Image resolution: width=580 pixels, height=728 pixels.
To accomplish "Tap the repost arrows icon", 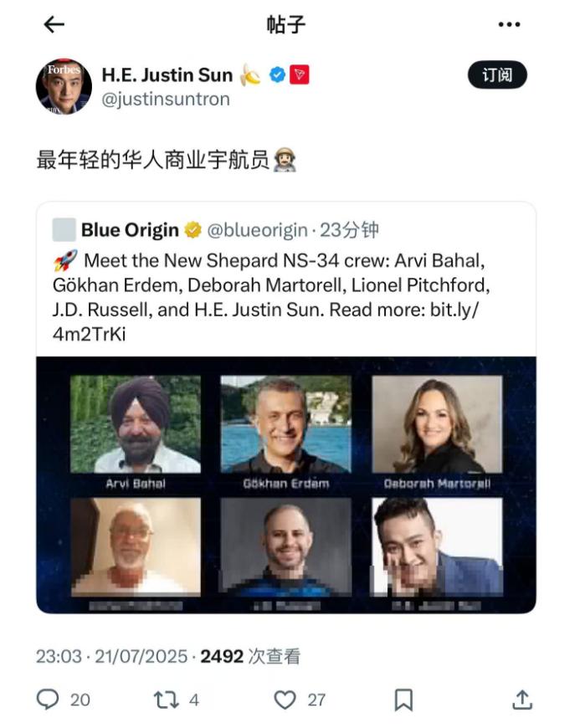I will click(167, 700).
